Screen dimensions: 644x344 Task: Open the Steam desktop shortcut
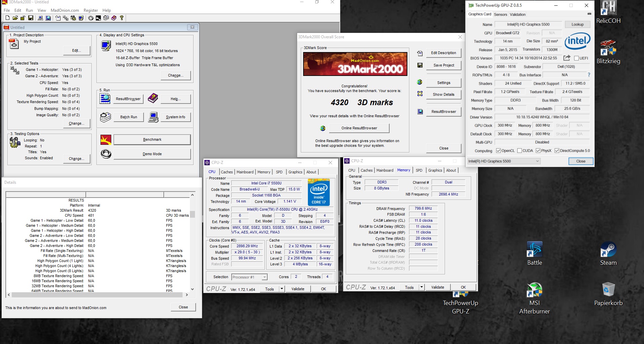coord(608,254)
